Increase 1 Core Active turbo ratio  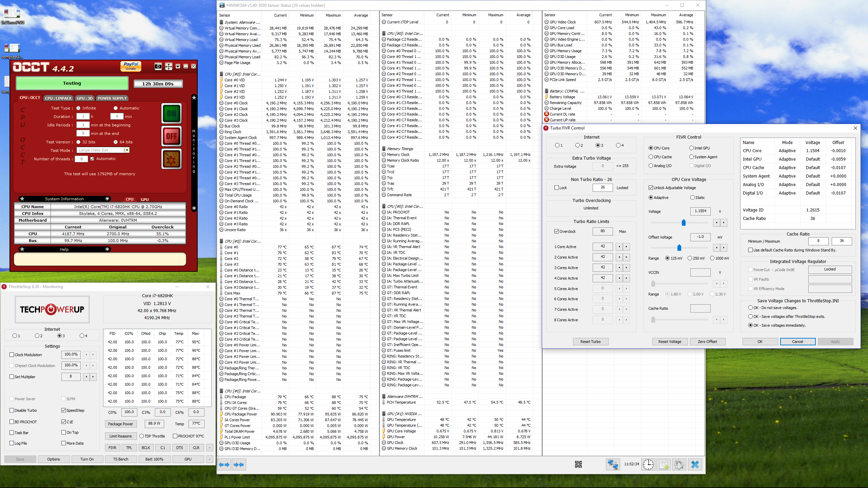626,247
